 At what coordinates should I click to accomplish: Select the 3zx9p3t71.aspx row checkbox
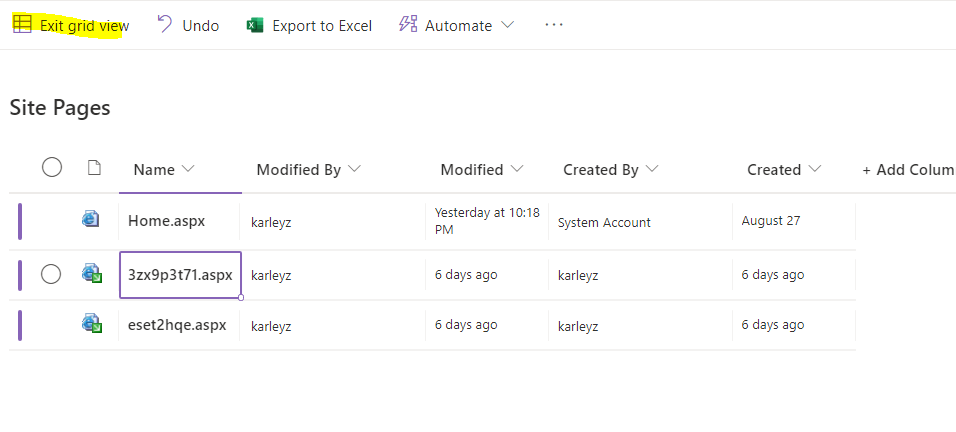click(x=51, y=274)
